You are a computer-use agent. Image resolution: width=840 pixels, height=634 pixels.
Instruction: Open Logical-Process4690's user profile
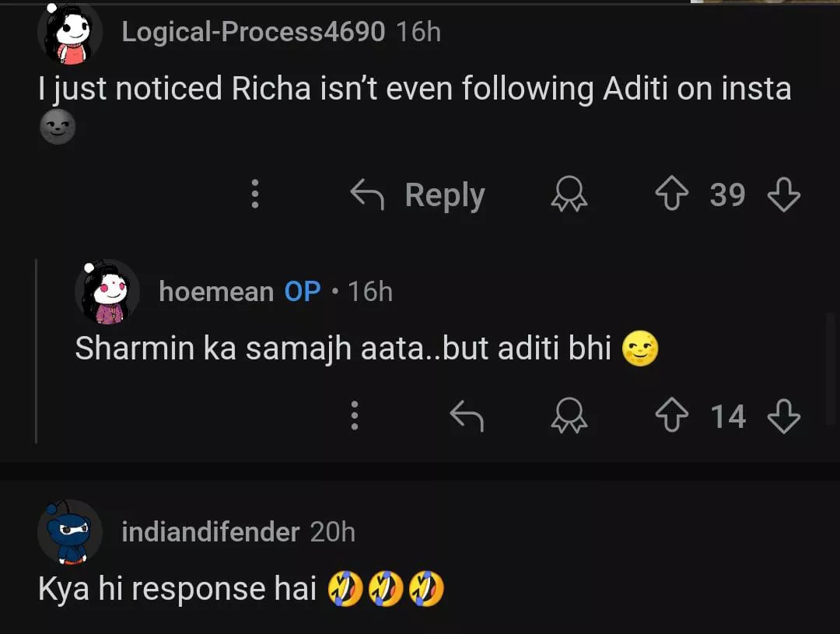253,32
